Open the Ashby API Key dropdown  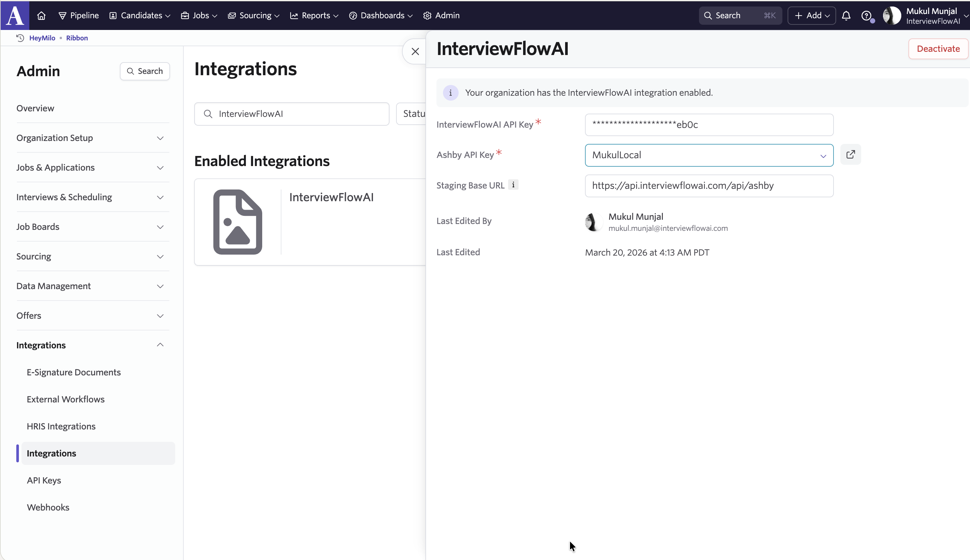point(709,155)
